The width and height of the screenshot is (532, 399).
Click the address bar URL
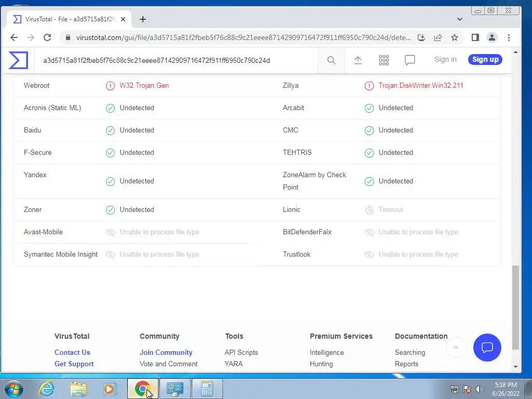click(243, 37)
